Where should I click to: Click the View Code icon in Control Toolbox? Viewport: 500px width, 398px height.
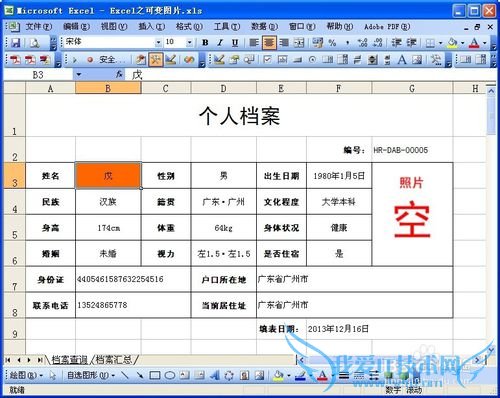[x=249, y=60]
